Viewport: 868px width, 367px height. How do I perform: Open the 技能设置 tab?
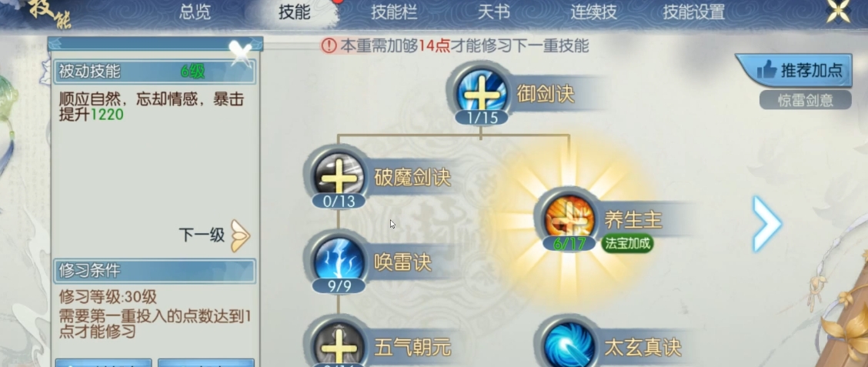693,12
